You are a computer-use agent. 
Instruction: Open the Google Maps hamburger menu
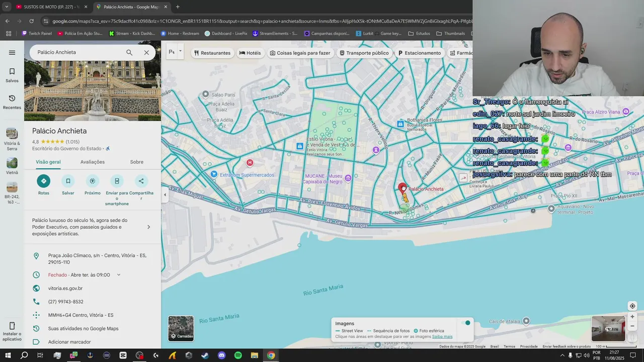click(x=12, y=52)
